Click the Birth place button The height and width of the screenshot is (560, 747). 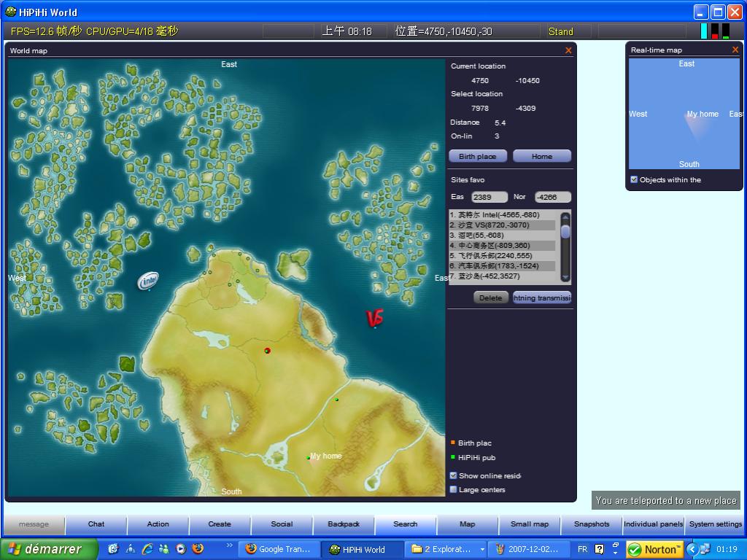(478, 156)
